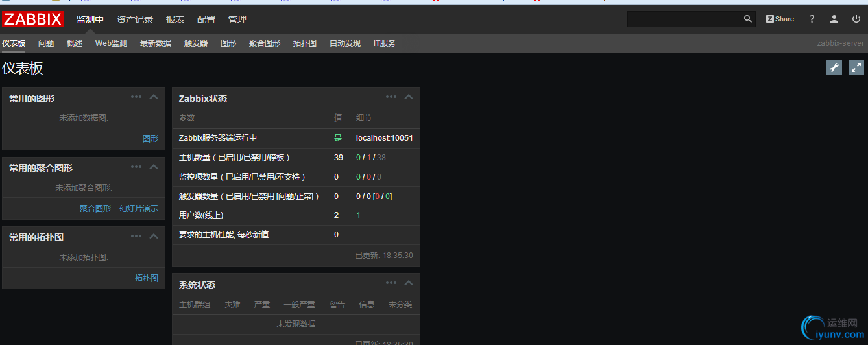Screen dimensions: 868x345
Task: Collapse the 常用的拓扑图 widget
Action: click(x=154, y=236)
